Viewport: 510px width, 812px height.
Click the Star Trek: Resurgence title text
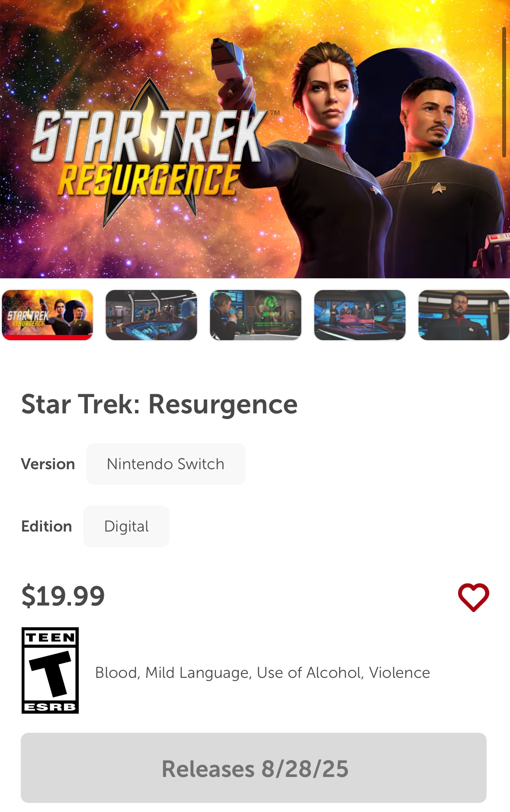click(160, 404)
